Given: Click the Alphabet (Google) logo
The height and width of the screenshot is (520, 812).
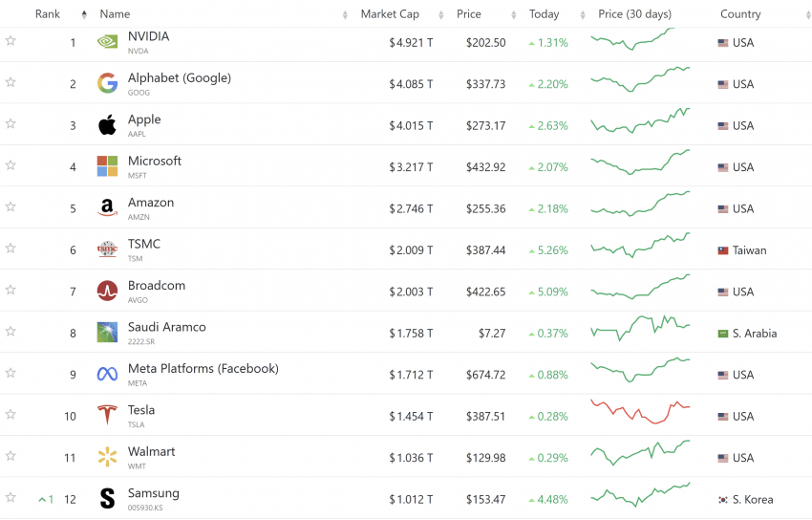Looking at the screenshot, I should click(x=107, y=83).
